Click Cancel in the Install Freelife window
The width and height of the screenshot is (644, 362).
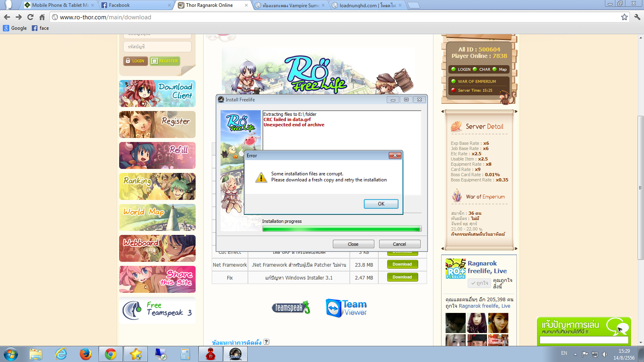point(400,244)
